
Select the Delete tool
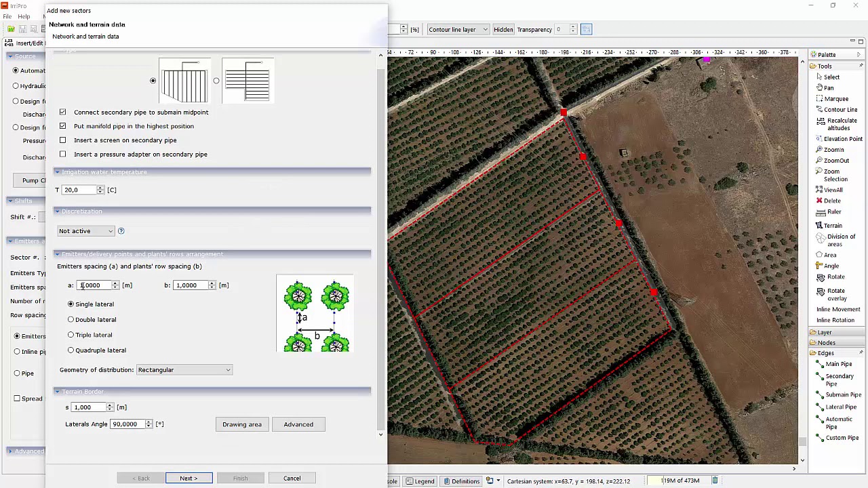tap(831, 201)
